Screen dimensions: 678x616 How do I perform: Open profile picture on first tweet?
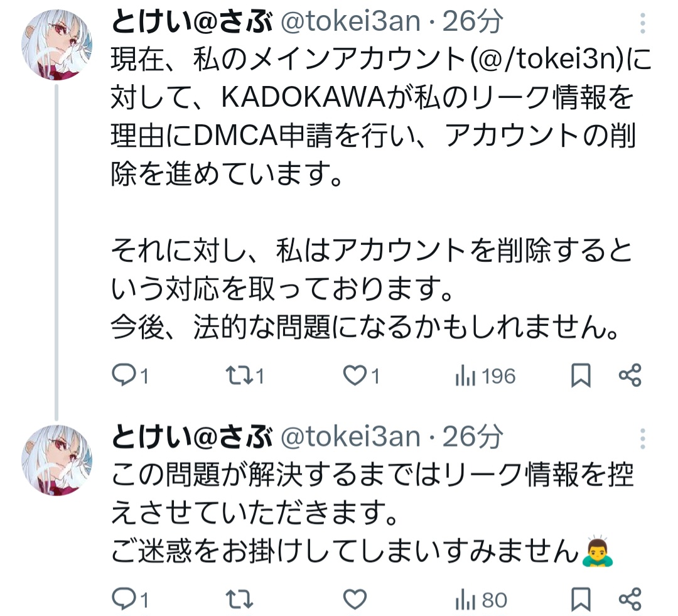(x=56, y=45)
